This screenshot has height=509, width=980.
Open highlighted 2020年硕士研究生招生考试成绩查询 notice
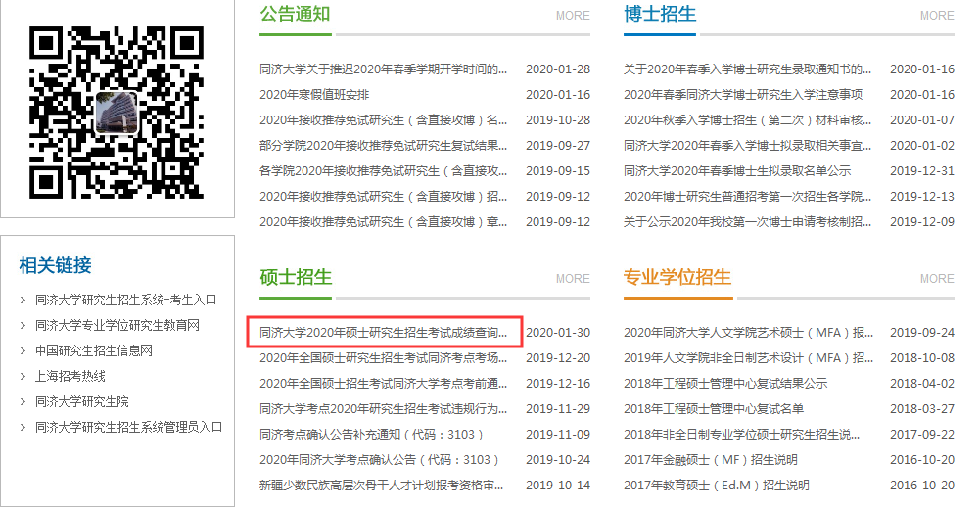384,333
